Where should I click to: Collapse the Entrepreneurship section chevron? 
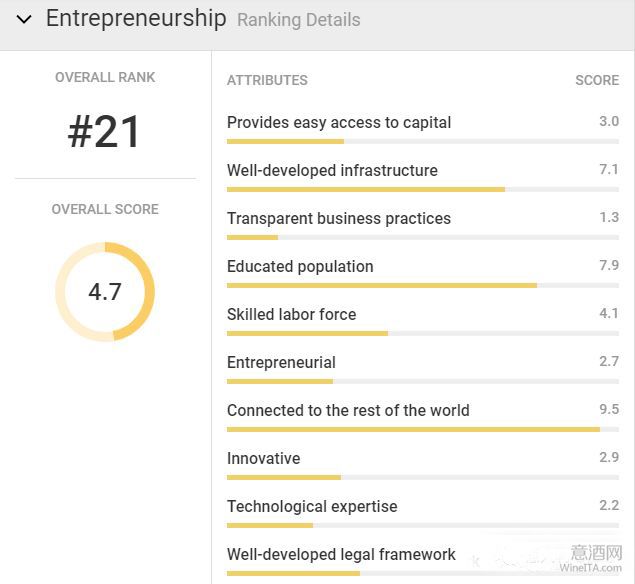click(24, 19)
